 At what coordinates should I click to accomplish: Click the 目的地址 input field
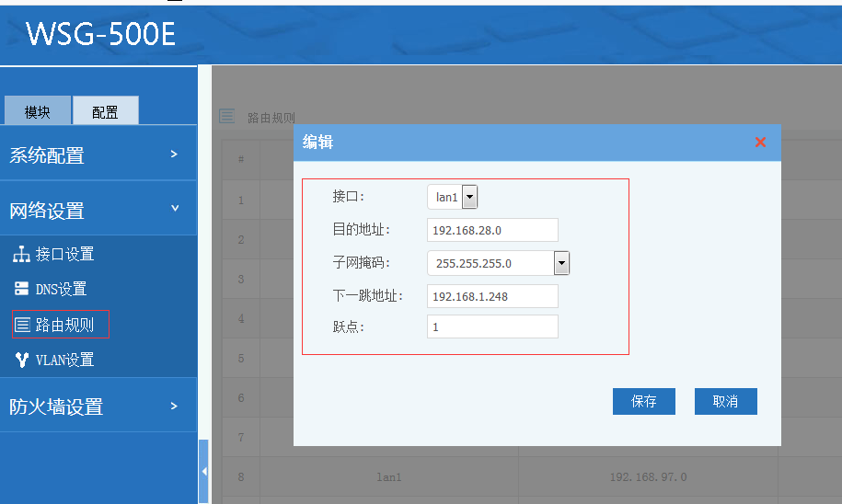pos(492,230)
